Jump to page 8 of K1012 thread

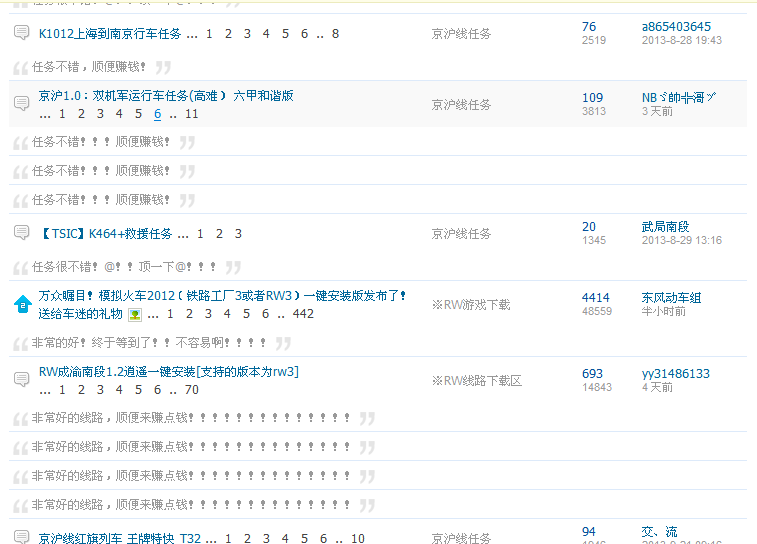pos(335,34)
